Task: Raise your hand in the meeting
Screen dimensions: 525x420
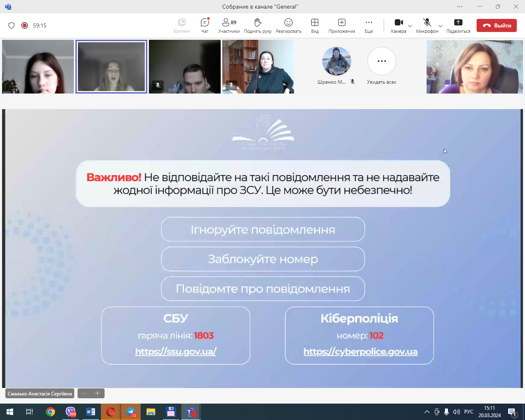Action: [258, 25]
